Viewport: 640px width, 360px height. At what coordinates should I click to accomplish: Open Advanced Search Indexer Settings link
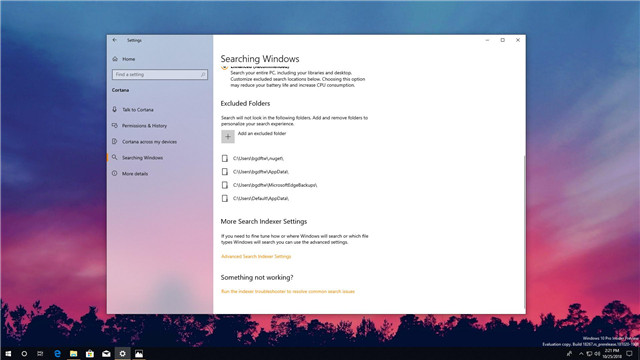click(x=256, y=256)
